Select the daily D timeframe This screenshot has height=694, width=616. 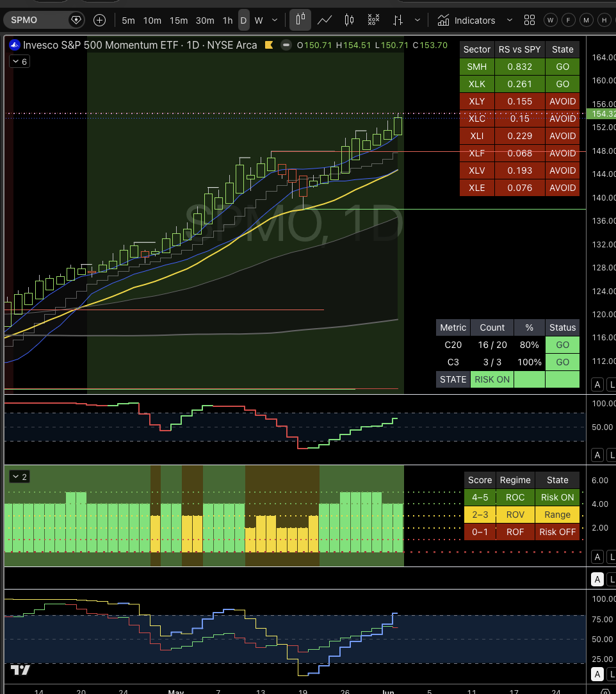[244, 21]
